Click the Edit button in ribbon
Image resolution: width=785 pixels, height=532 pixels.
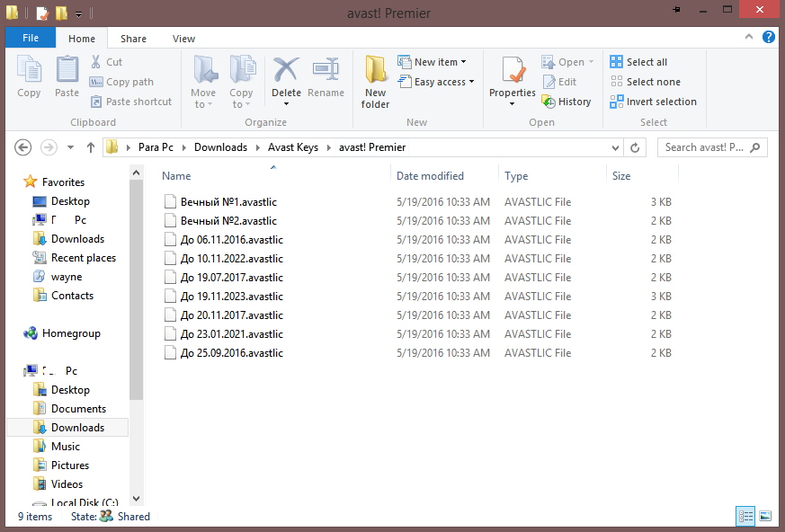click(x=559, y=82)
